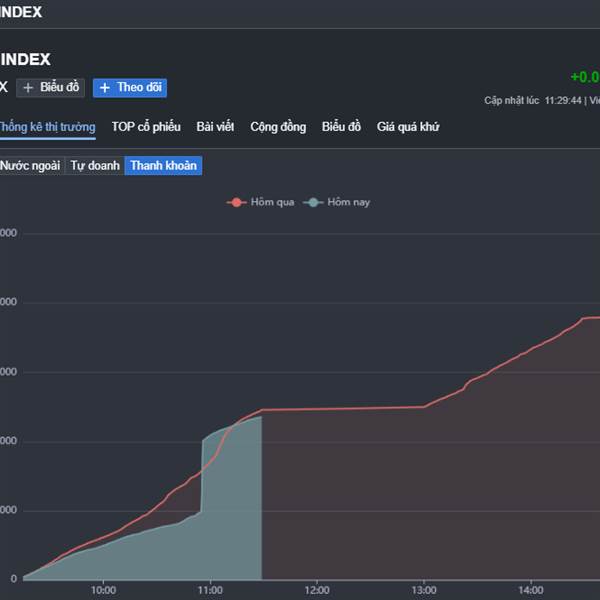The height and width of the screenshot is (600, 600).
Task: Hide the Hôm nay series in legend
Action: click(339, 203)
